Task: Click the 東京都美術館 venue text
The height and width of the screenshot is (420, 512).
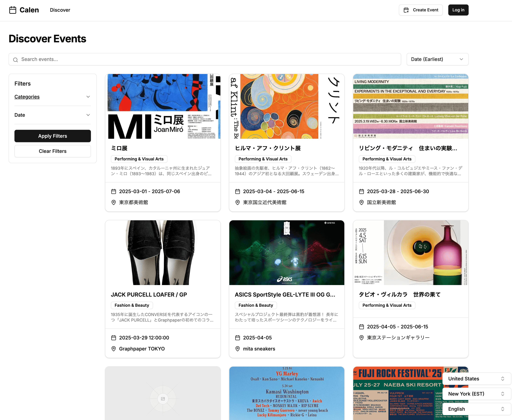Action: pos(134,202)
